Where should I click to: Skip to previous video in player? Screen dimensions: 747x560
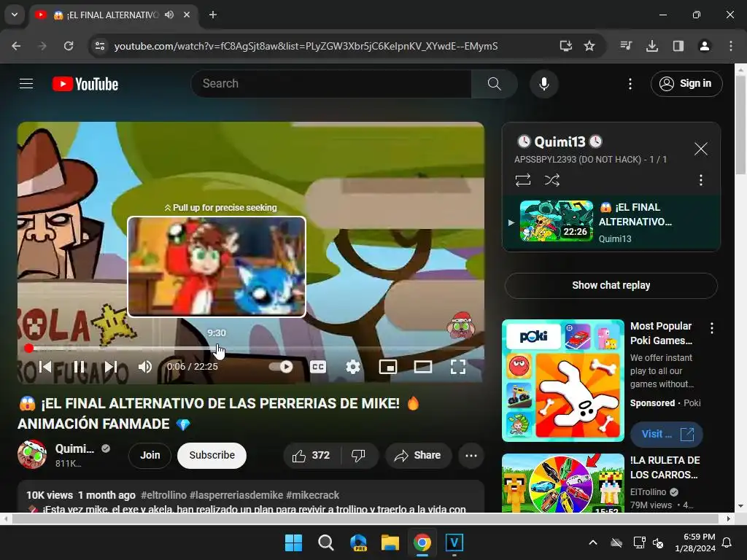(x=45, y=367)
